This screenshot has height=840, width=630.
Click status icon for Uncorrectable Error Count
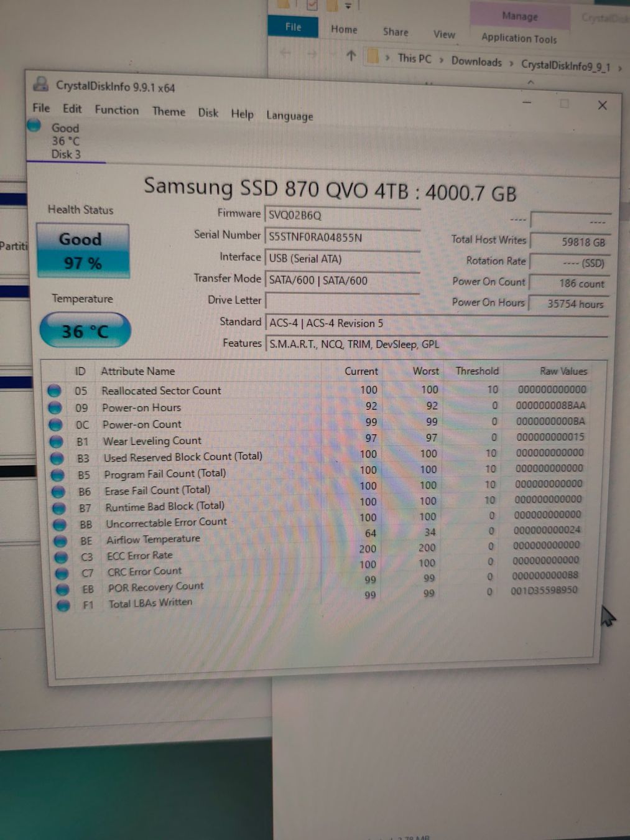[60, 525]
